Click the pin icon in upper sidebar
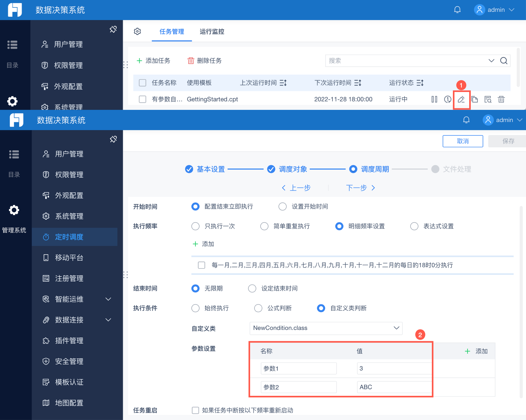Screen dimensions: 526x420 113,29
